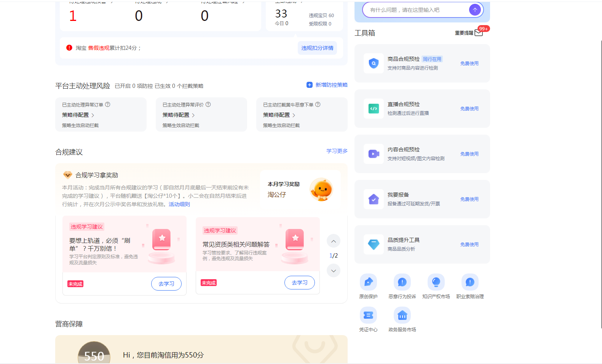Expand 策略待配置 under 已主动处理异常评价
The image size is (602, 364).
click(179, 115)
